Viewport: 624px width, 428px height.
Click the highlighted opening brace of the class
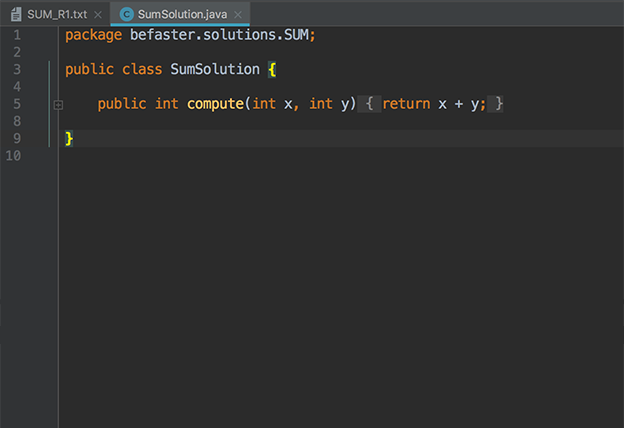pyautogui.click(x=272, y=70)
